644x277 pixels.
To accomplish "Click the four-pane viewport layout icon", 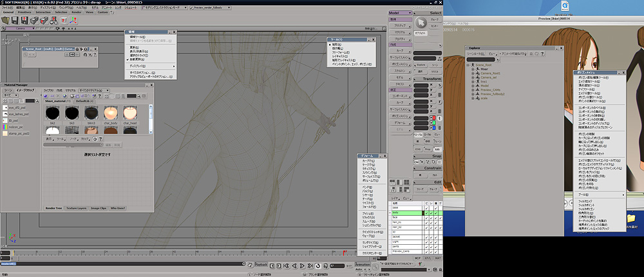I will coord(406,182).
